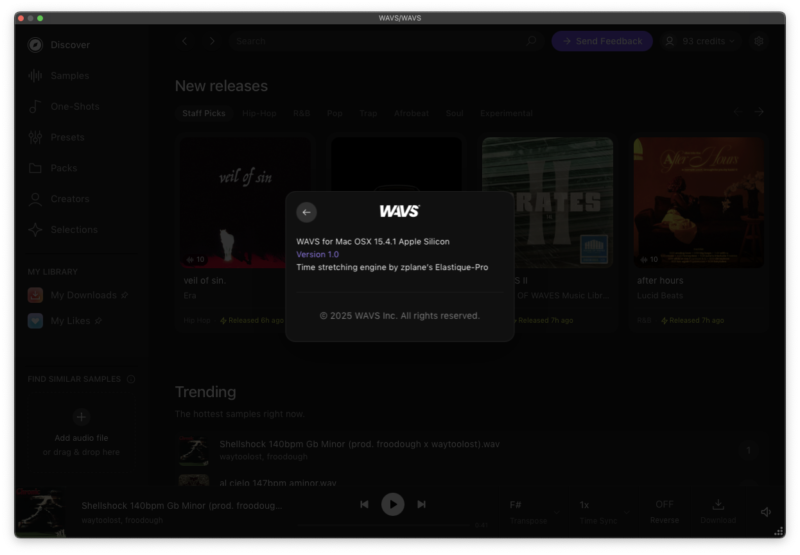This screenshot has width=800, height=555.
Task: Click the Search input field
Action: point(380,41)
